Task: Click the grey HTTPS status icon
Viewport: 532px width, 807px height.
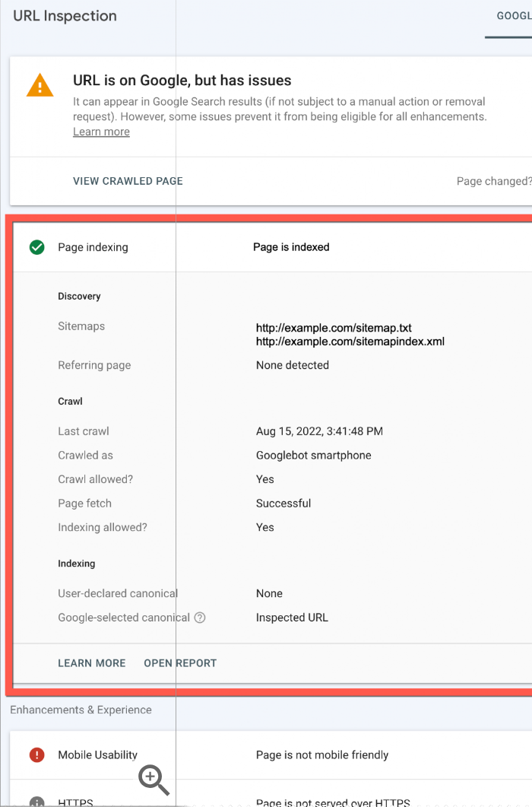Action: pos(37,802)
